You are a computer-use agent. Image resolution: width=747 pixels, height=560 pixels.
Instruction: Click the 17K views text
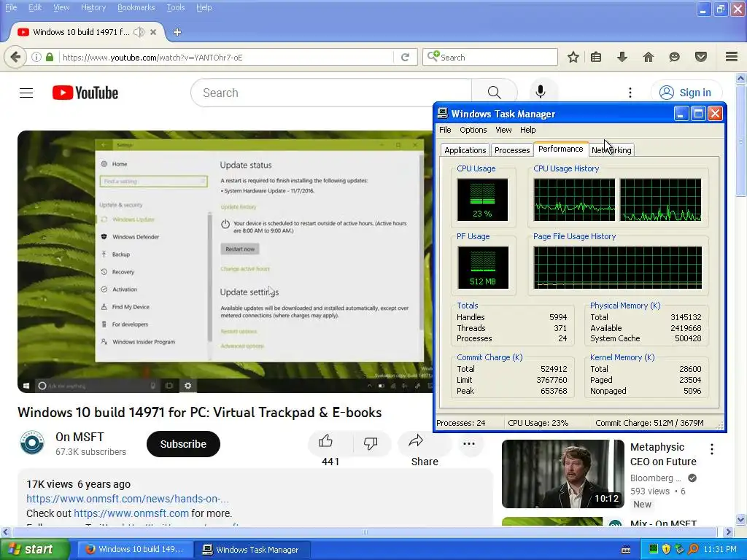pyautogui.click(x=50, y=484)
